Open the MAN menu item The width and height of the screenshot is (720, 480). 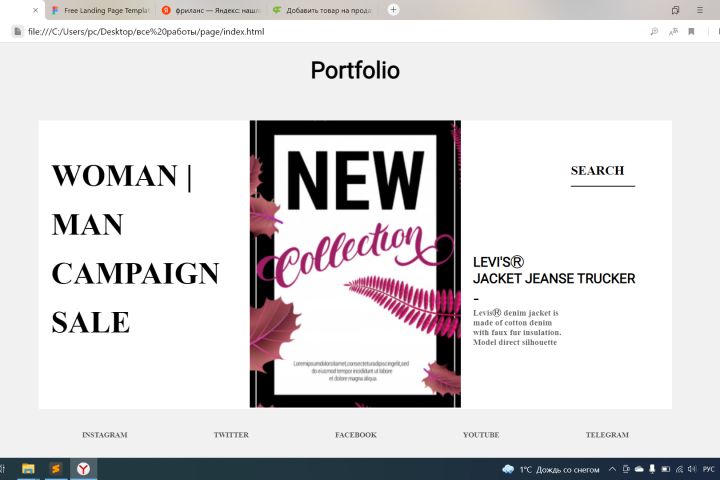click(x=87, y=225)
